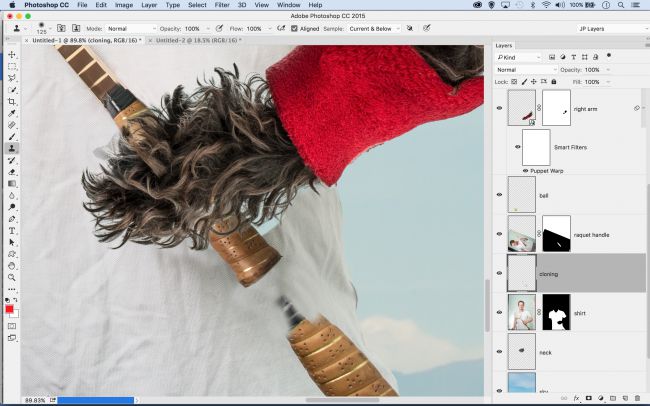The height and width of the screenshot is (406, 650).
Task: Choose the Lasso tool
Action: point(12,77)
